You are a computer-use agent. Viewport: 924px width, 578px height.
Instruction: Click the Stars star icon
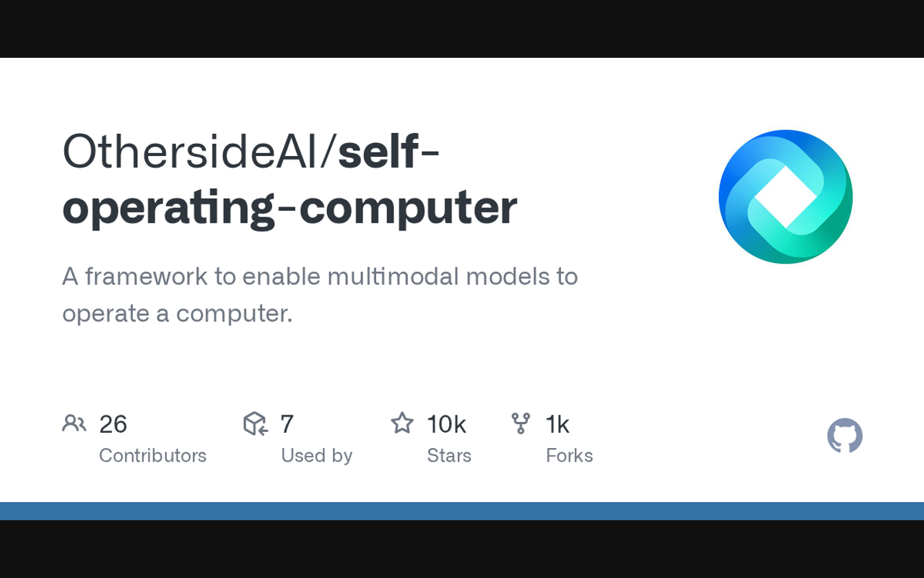coord(402,423)
